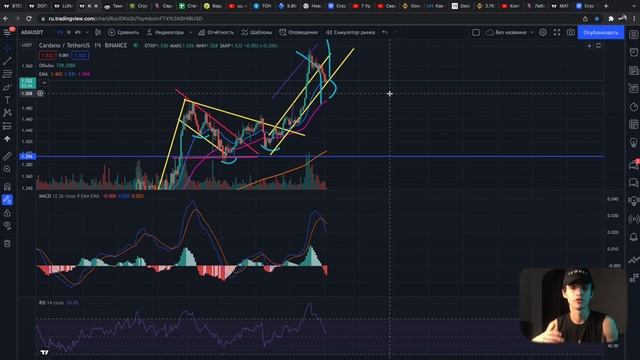Click the Cardano / TetherUS chart title
The height and width of the screenshot is (360, 640).
click(64, 45)
